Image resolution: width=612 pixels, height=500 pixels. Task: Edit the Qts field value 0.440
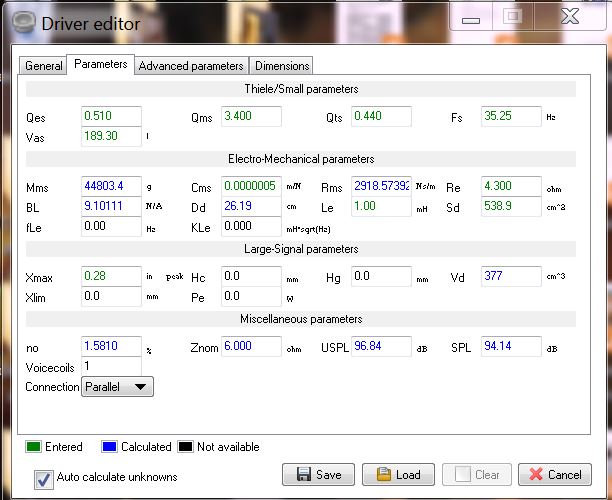[381, 116]
